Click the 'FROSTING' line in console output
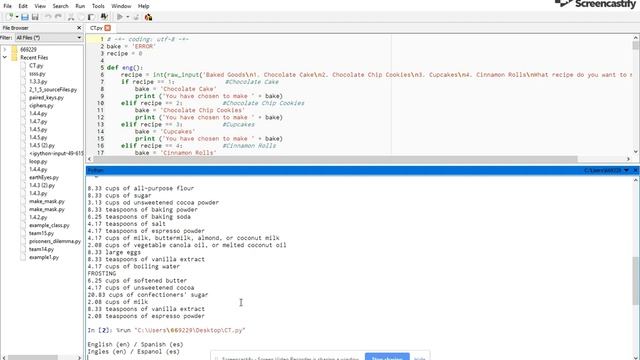Image resolution: width=640 pixels, height=360 pixels. click(x=102, y=273)
